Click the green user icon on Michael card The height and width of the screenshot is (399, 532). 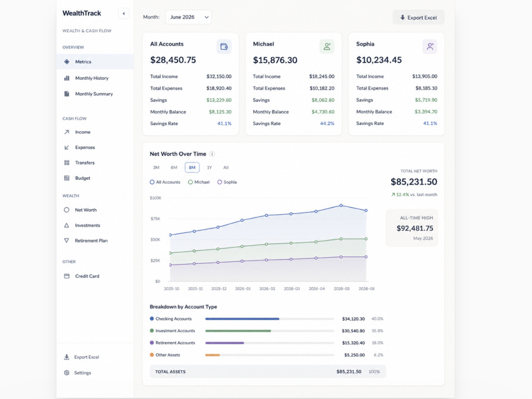[x=327, y=46]
